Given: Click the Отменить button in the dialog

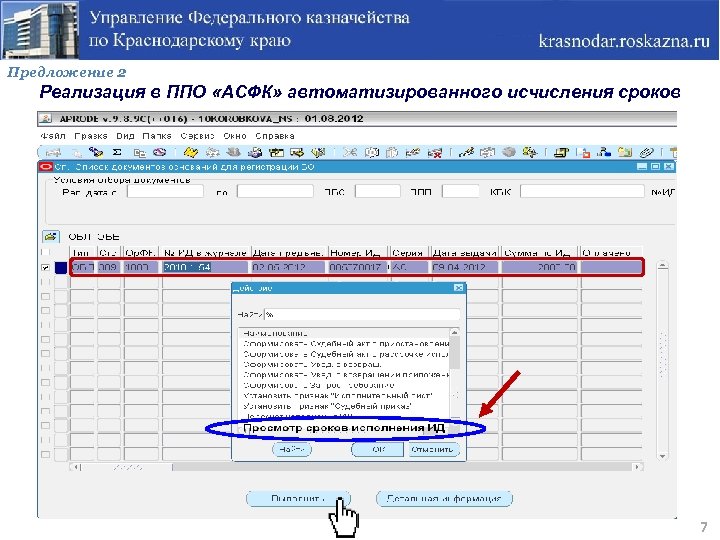Looking at the screenshot, I should click(433, 449).
